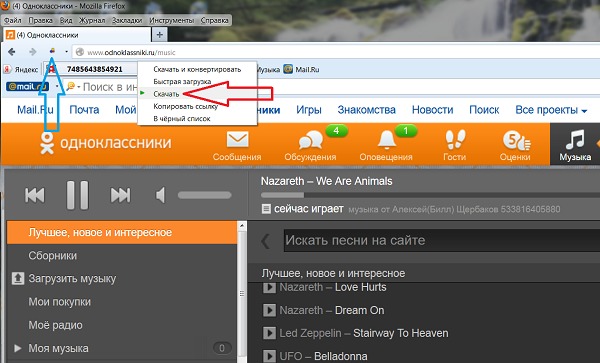
Task: Expand the Моя музыка section
Action: pyautogui.click(x=17, y=348)
